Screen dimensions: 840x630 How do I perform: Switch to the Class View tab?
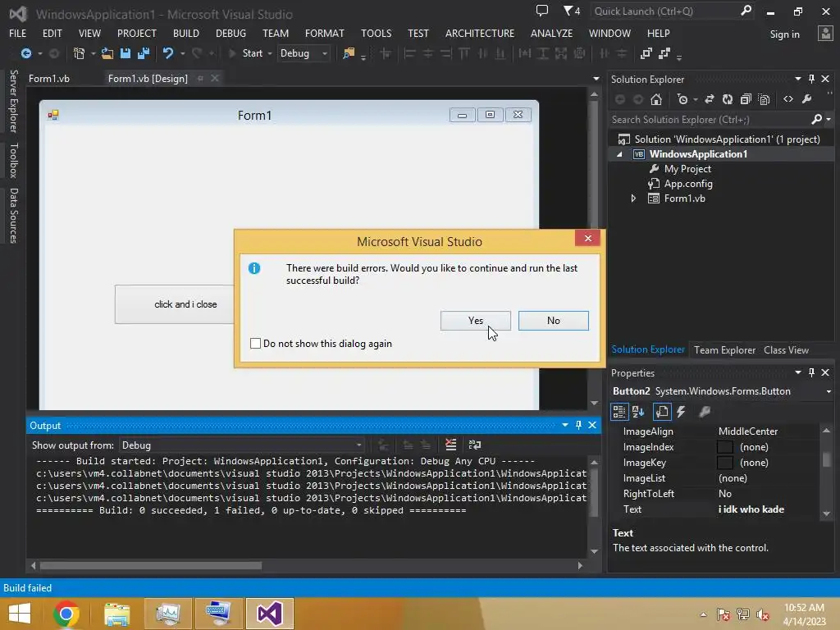(x=786, y=349)
